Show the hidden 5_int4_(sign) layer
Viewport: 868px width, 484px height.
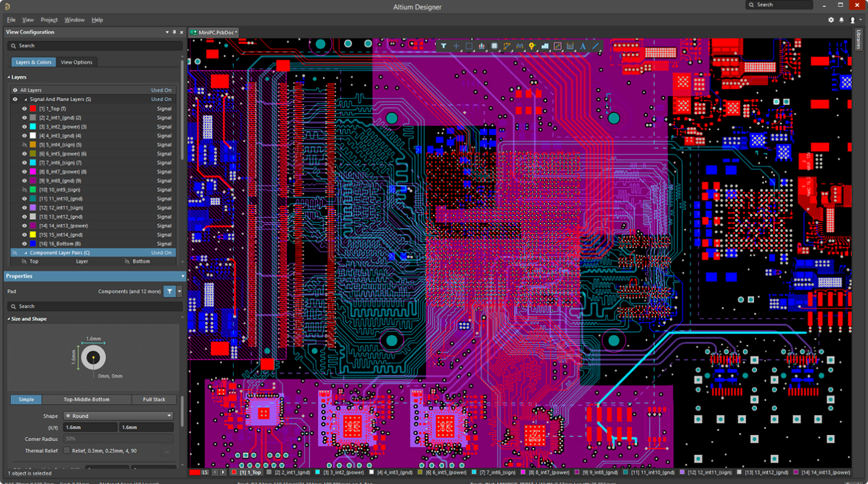pos(25,145)
